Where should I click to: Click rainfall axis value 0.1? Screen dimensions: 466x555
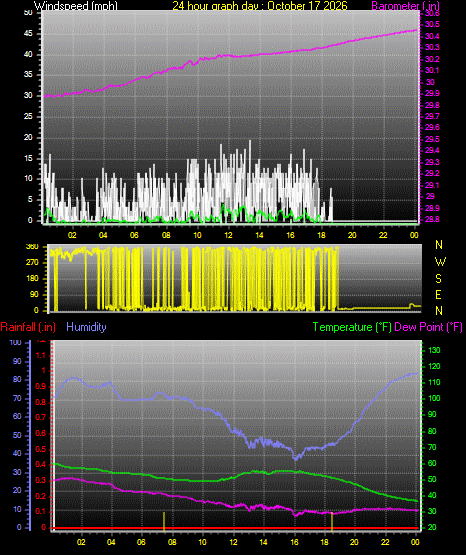[41, 511]
